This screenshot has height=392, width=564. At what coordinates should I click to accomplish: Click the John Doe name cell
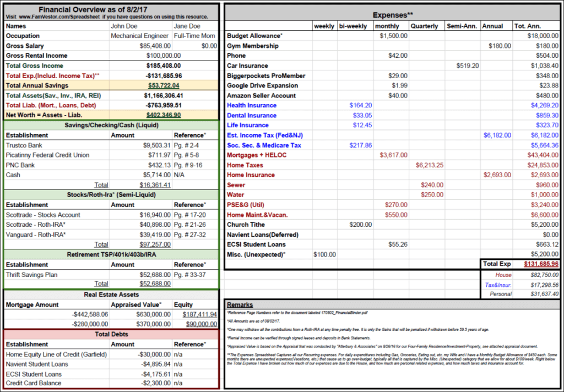124,26
